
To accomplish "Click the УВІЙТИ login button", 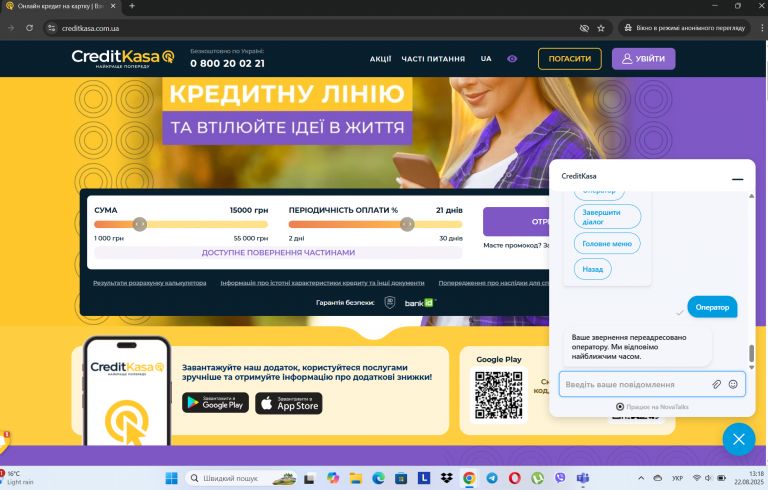I will point(643,59).
